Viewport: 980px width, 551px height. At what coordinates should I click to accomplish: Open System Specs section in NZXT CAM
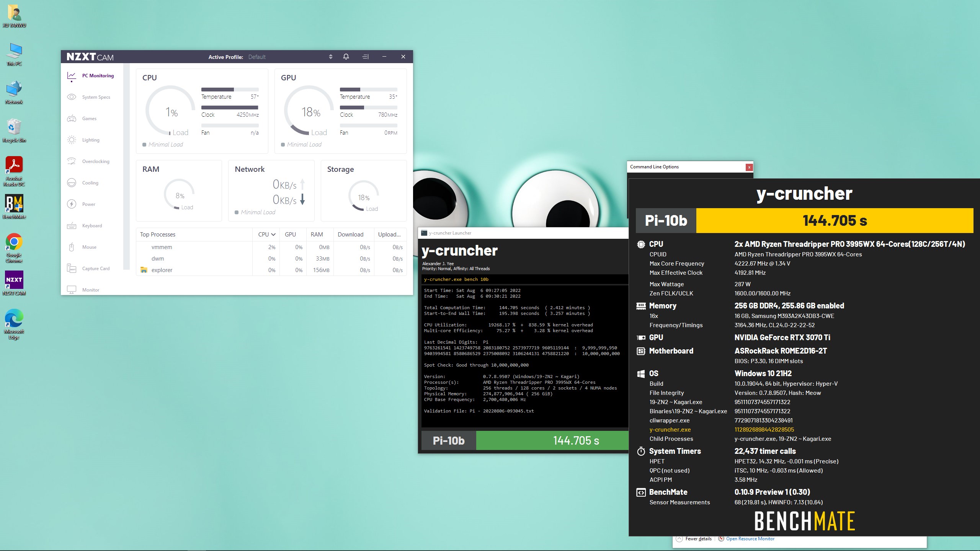pyautogui.click(x=89, y=97)
